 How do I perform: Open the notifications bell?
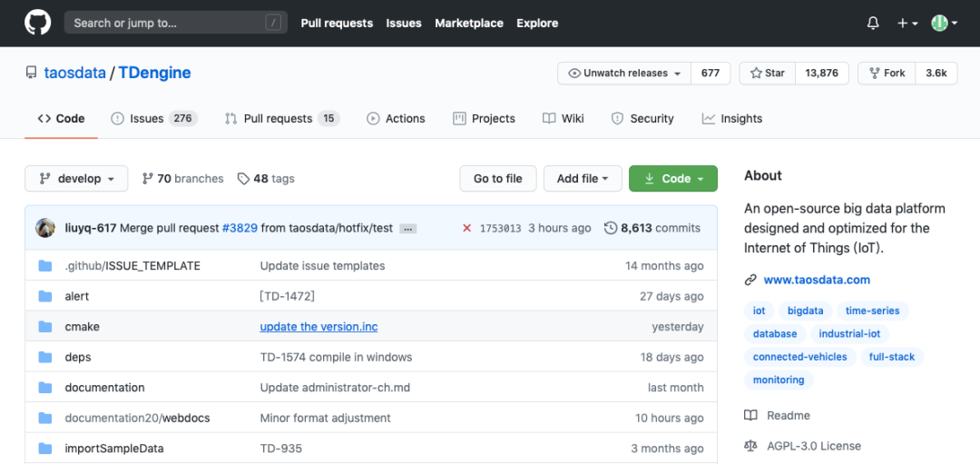(873, 23)
